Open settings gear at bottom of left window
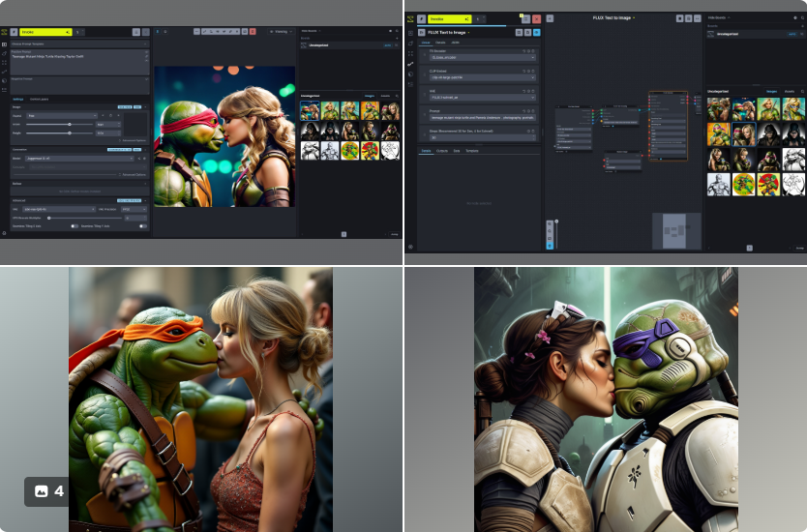The image size is (807, 532). 4,233
